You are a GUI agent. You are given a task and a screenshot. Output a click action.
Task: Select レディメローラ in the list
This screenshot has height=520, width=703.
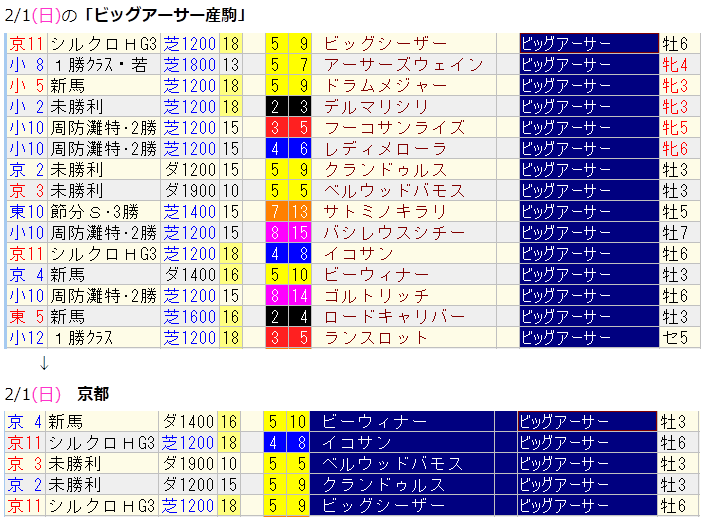click(x=385, y=149)
